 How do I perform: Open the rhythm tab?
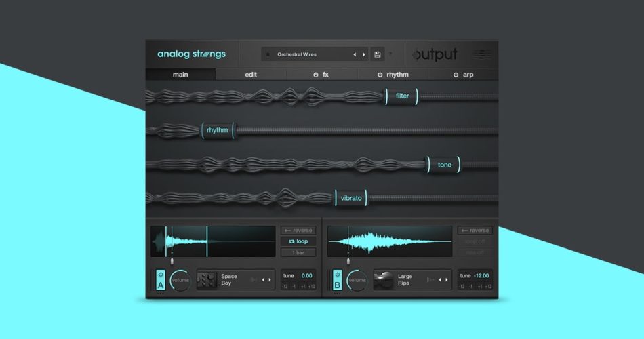click(393, 75)
